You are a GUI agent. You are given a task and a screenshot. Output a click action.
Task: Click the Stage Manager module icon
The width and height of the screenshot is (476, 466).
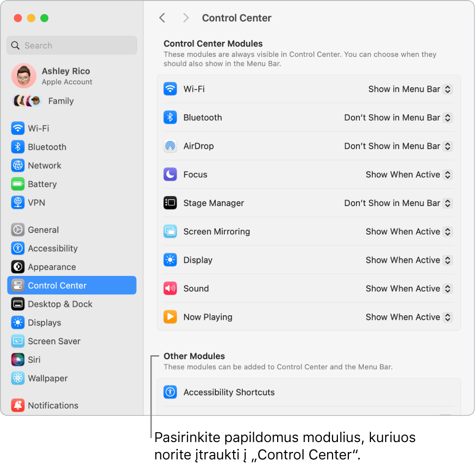point(170,203)
